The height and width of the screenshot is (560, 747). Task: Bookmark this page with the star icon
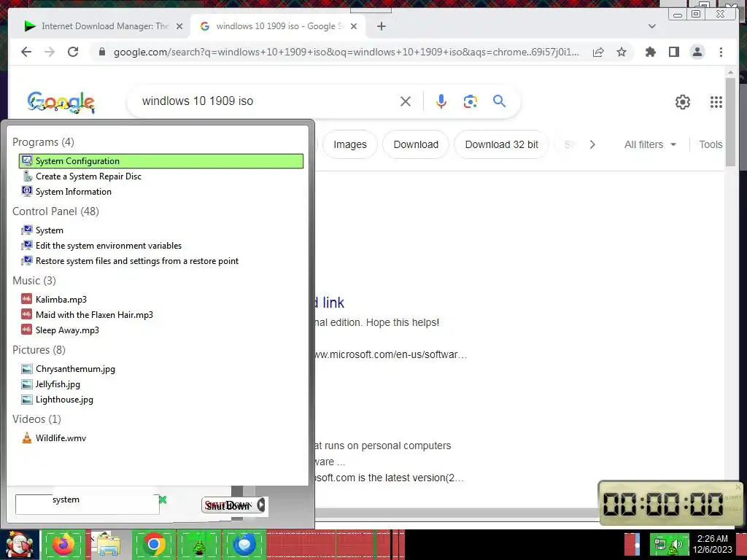pos(622,52)
